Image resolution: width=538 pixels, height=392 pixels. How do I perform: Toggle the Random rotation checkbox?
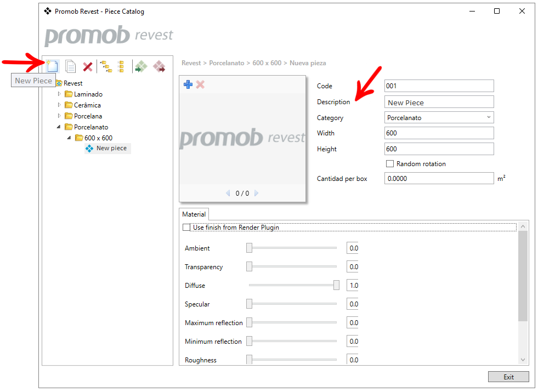click(x=390, y=164)
